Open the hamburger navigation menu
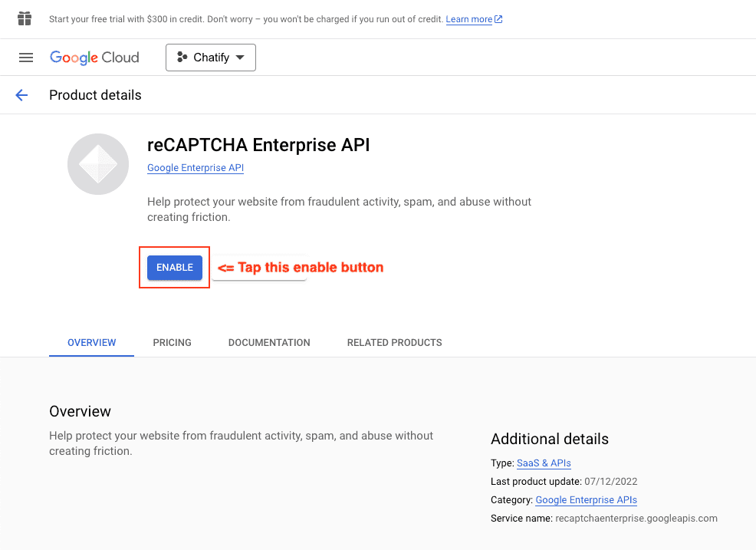 click(26, 58)
